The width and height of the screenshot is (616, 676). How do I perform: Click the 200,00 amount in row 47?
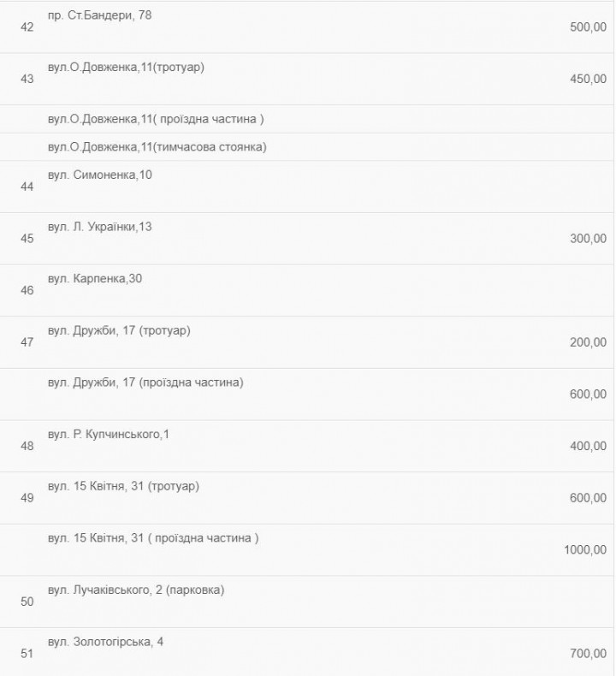(x=588, y=342)
